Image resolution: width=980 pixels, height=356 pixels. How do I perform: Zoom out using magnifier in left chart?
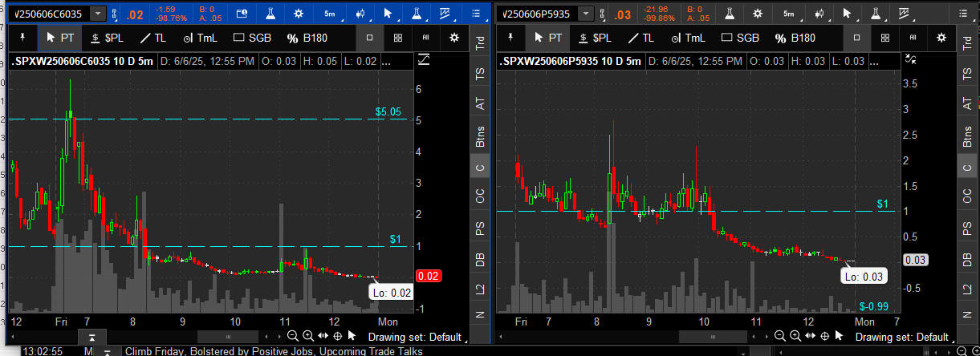292,337
